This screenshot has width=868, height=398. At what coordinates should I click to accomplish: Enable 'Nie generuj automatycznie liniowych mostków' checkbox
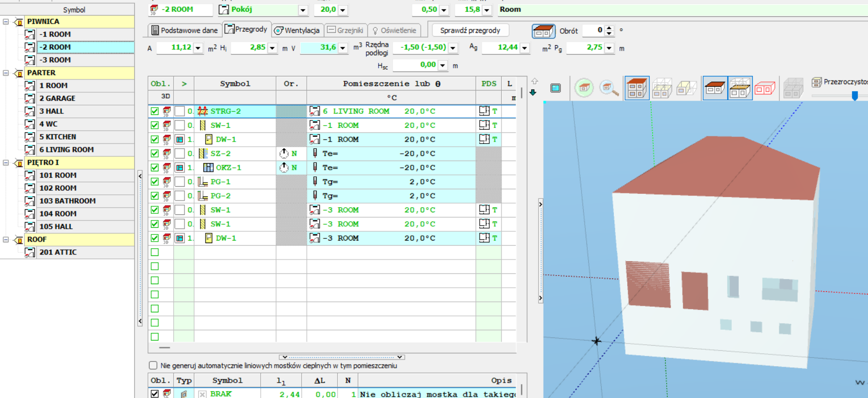[x=153, y=366]
